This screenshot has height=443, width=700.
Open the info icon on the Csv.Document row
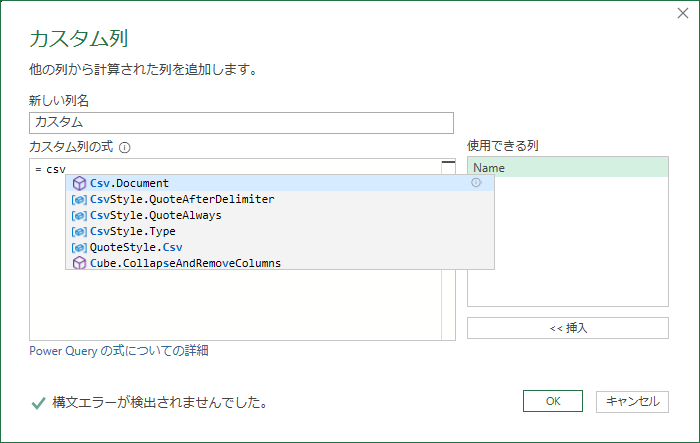click(x=476, y=183)
